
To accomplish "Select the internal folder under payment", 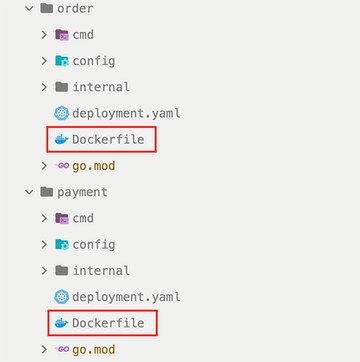I will tap(101, 271).
